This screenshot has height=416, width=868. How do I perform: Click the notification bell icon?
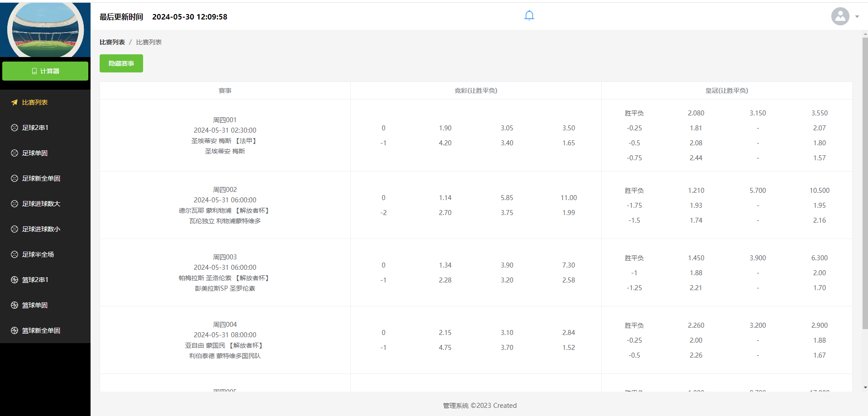click(529, 16)
